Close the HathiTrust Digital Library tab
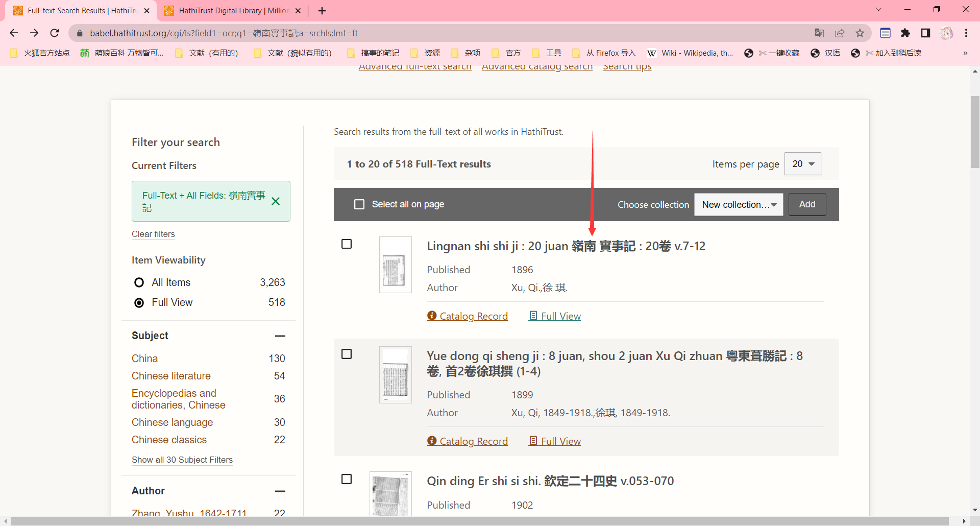Screen dimensions: 980x526 (x=298, y=11)
